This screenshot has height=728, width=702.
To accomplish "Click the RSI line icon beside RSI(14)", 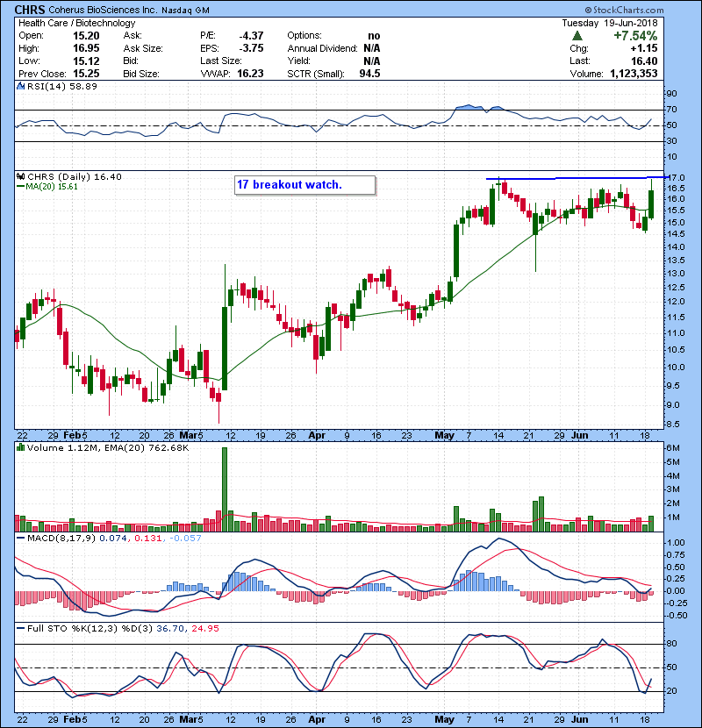I will 21,86.
